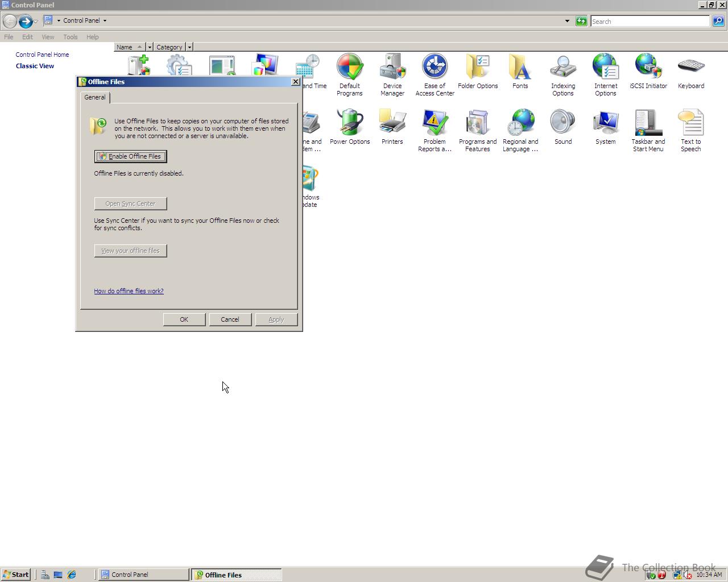Click 'Offline Files is currently disabled.' text
Image resolution: width=728 pixels, height=582 pixels.
tap(139, 173)
